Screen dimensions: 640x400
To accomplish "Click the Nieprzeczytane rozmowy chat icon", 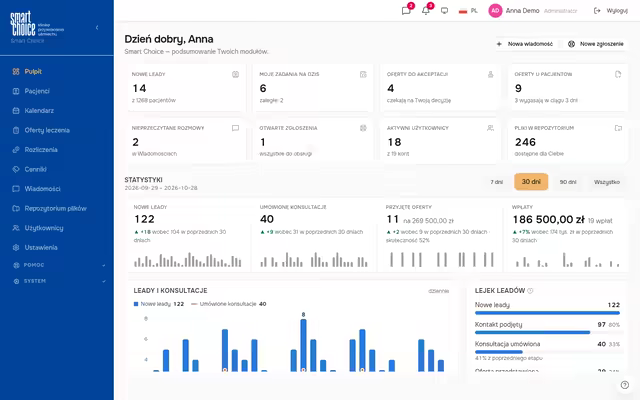I will tap(236, 128).
